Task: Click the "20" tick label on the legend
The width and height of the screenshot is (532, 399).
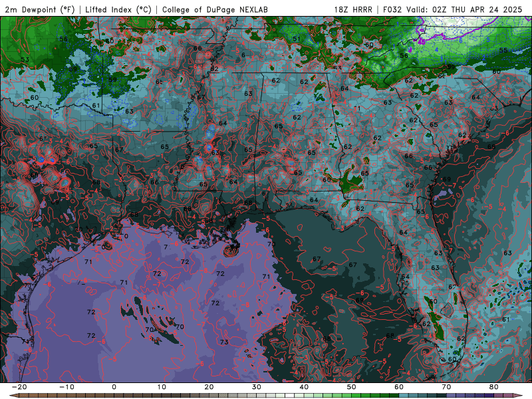Action: (x=209, y=387)
